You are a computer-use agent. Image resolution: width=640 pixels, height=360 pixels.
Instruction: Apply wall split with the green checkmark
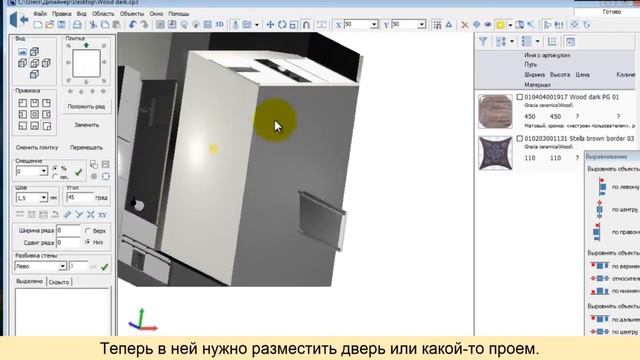click(104, 267)
